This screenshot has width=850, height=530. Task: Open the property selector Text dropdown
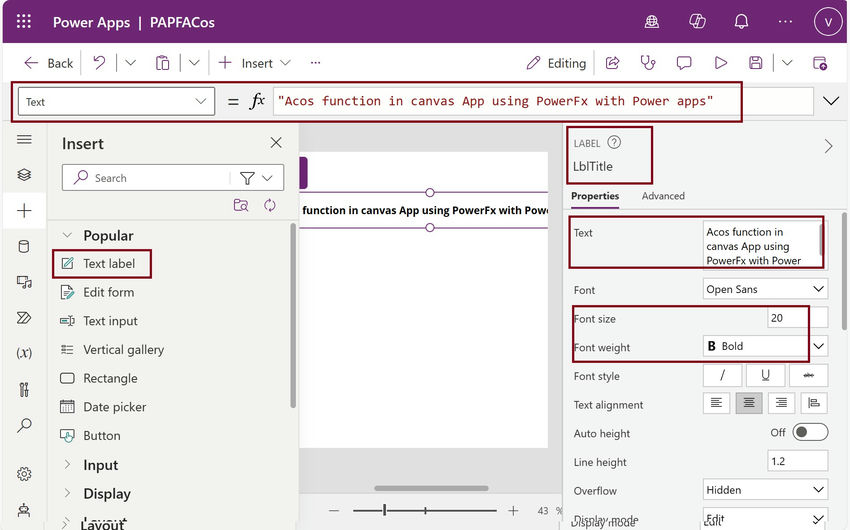116,101
